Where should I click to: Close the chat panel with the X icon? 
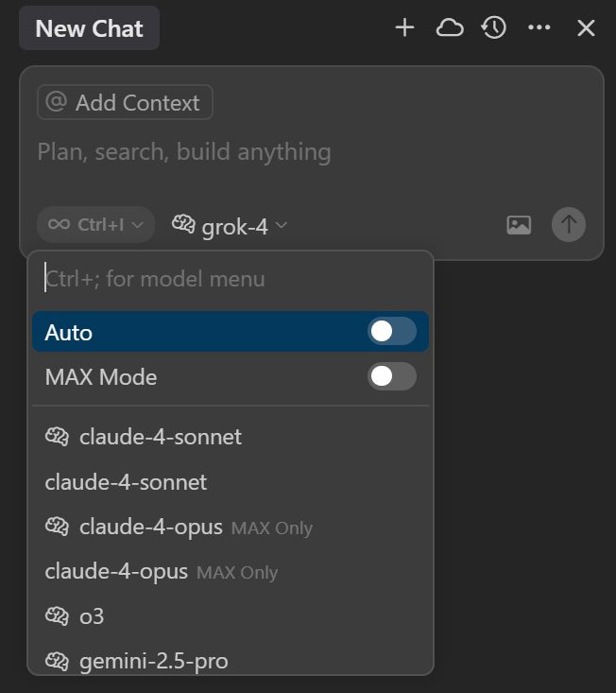pos(586,28)
